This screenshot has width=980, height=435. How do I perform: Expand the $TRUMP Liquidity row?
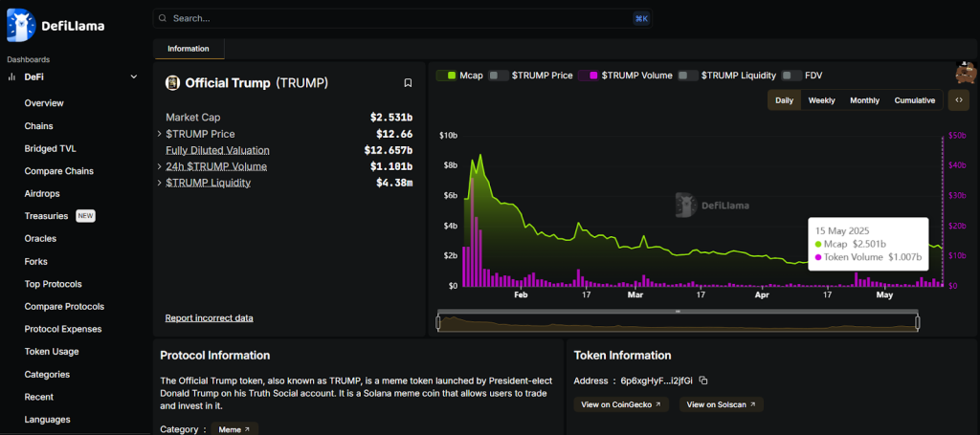coord(160,183)
